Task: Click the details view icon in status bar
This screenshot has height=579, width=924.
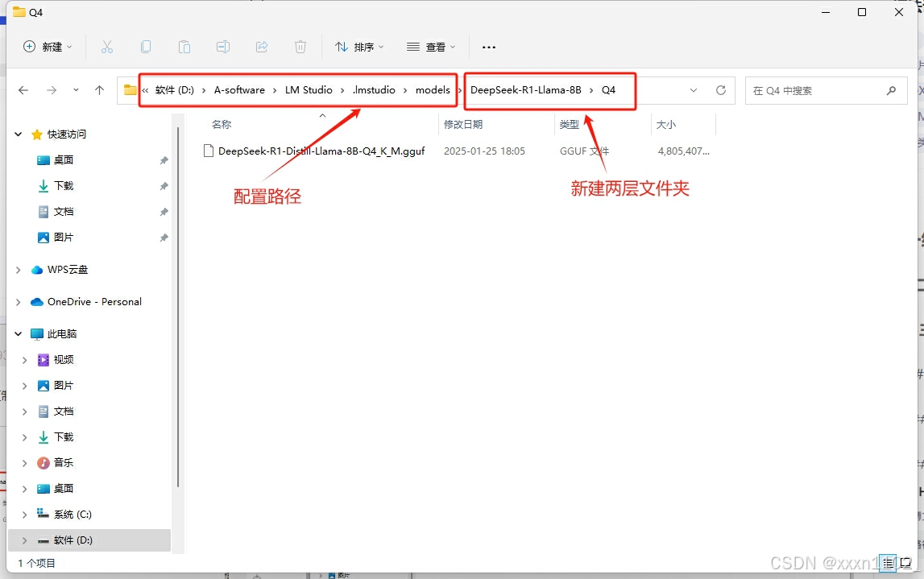Action: pyautogui.click(x=888, y=563)
